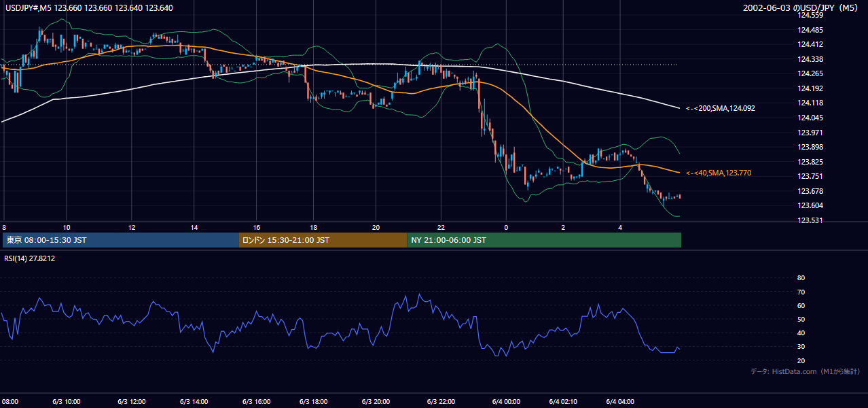The image size is (868, 408).
Task: Click the hour label 12 under the price chart
Action: 131,228
